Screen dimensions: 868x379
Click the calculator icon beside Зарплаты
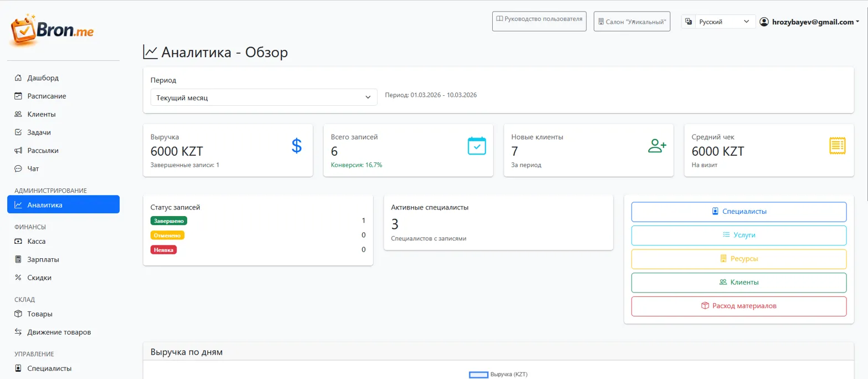pos(18,259)
